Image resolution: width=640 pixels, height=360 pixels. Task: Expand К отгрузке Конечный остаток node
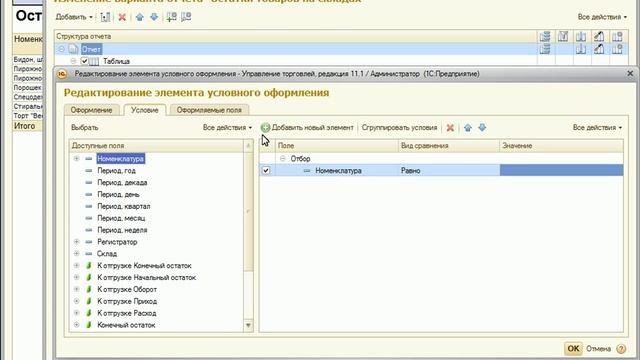point(76,266)
